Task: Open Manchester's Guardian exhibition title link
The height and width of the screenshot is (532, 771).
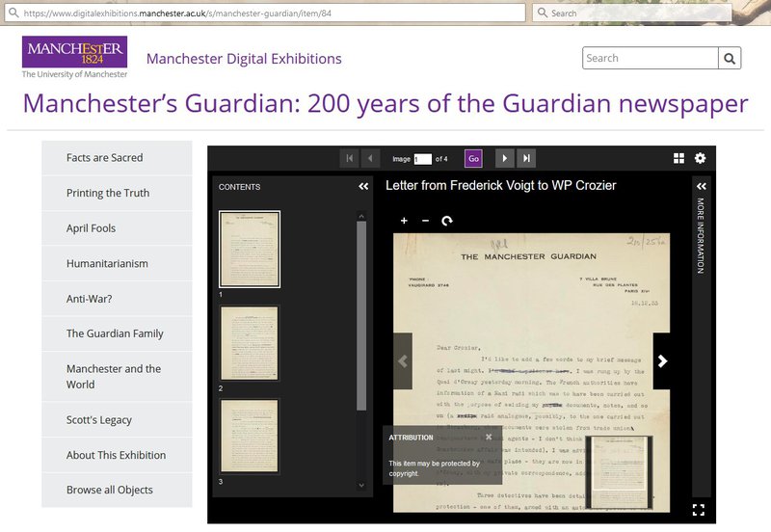Action: [x=385, y=104]
